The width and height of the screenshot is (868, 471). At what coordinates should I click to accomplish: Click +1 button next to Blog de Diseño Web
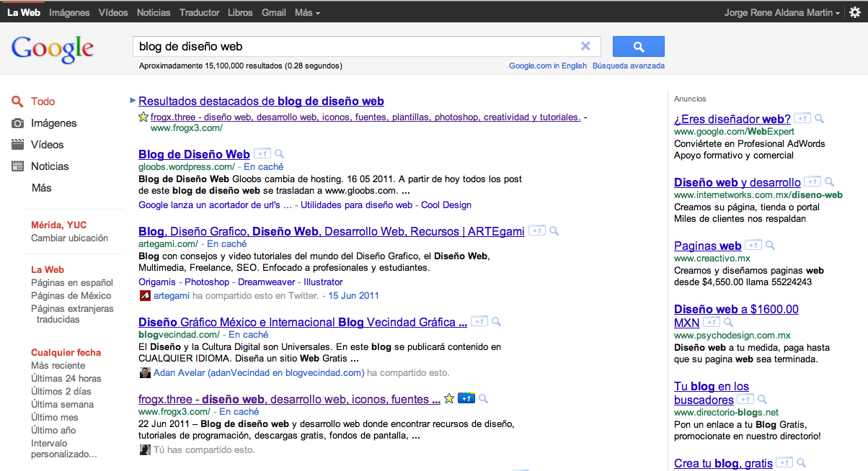pos(262,154)
